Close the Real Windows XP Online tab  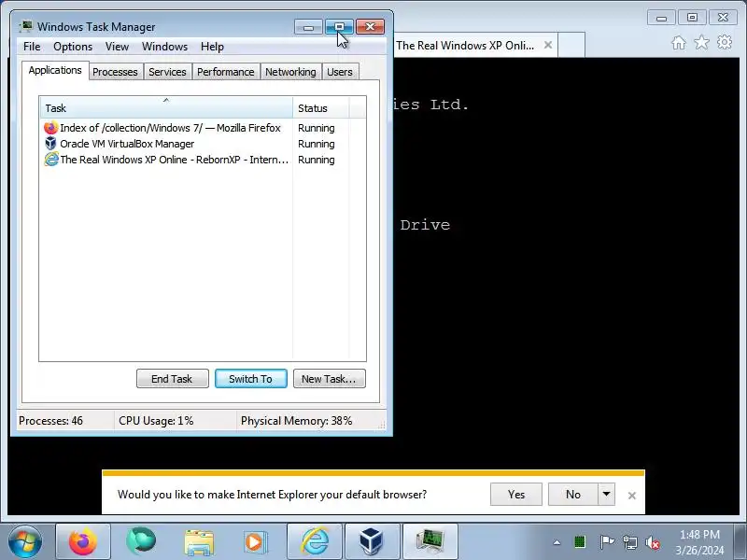(548, 45)
